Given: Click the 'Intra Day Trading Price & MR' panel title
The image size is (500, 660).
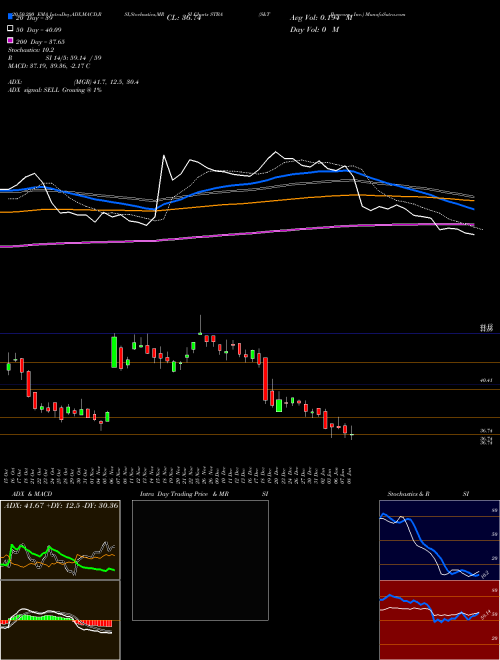Looking at the screenshot, I should pos(184,494).
